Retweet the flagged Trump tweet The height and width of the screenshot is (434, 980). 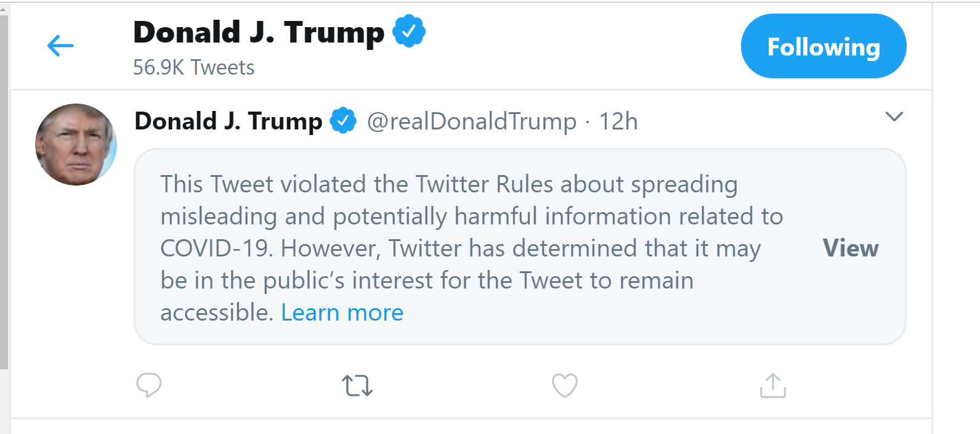click(357, 385)
